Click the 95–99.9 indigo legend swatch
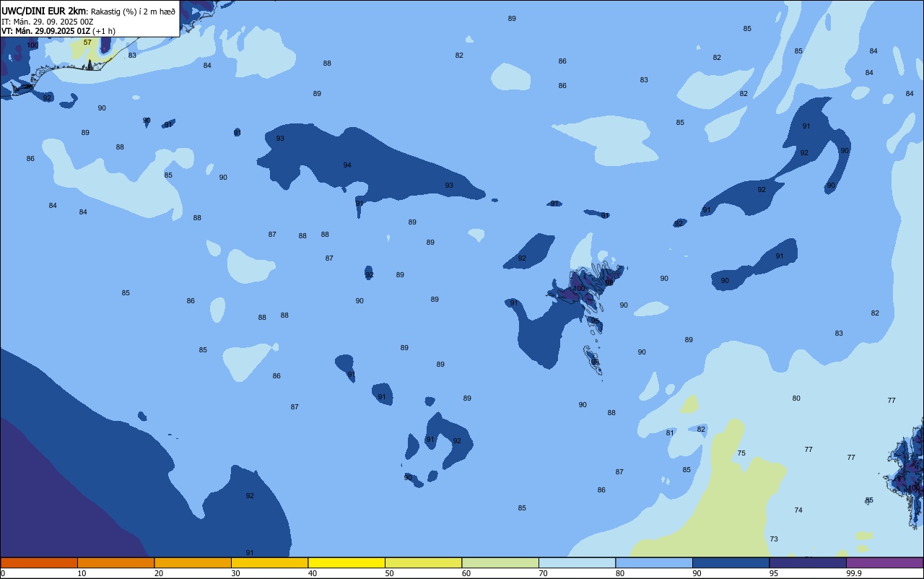Screen dimensions: 924x579 click(808, 562)
